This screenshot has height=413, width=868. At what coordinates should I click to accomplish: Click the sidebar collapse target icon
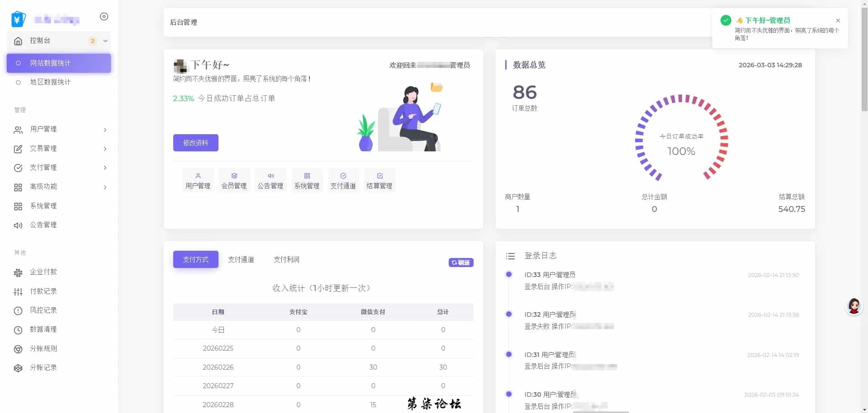pyautogui.click(x=104, y=17)
